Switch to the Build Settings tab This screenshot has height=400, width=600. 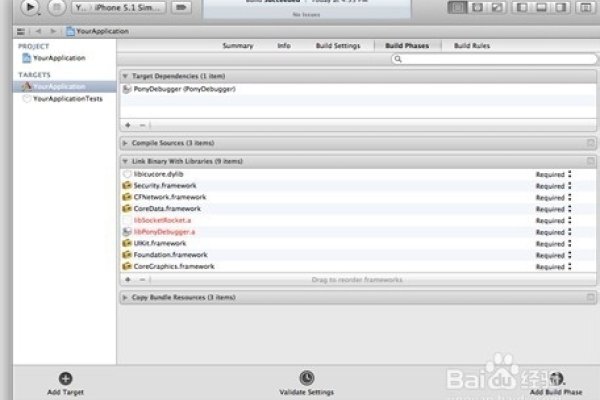click(338, 46)
